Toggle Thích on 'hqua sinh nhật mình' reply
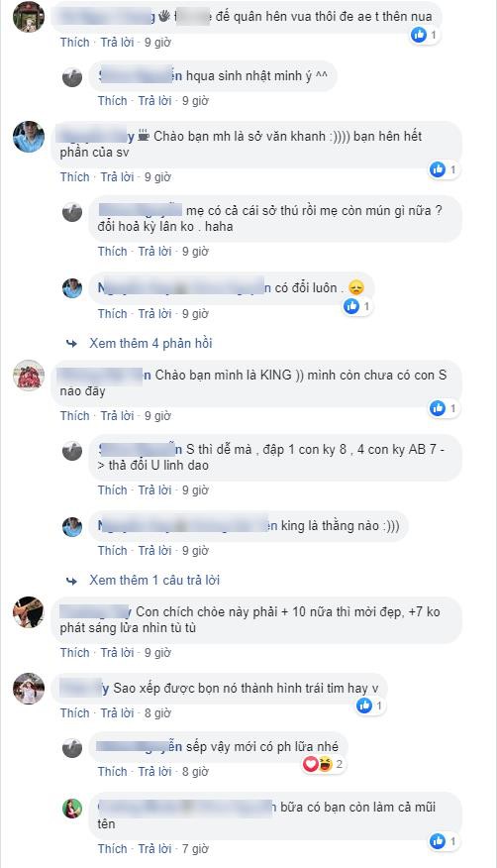497x868 pixels. tap(112, 101)
